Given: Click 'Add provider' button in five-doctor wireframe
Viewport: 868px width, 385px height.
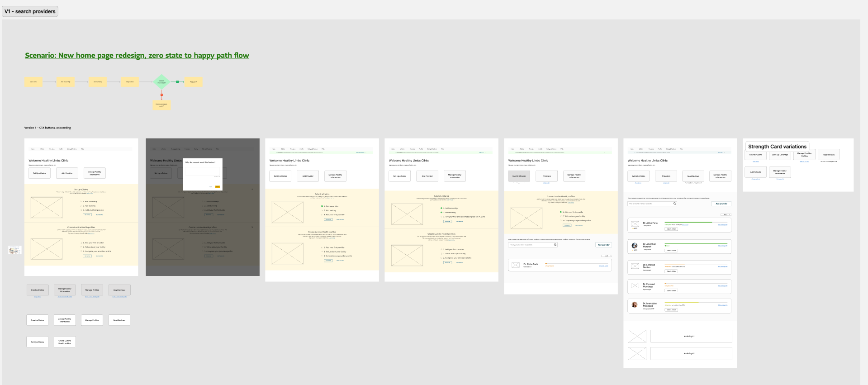Looking at the screenshot, I should coord(721,204).
